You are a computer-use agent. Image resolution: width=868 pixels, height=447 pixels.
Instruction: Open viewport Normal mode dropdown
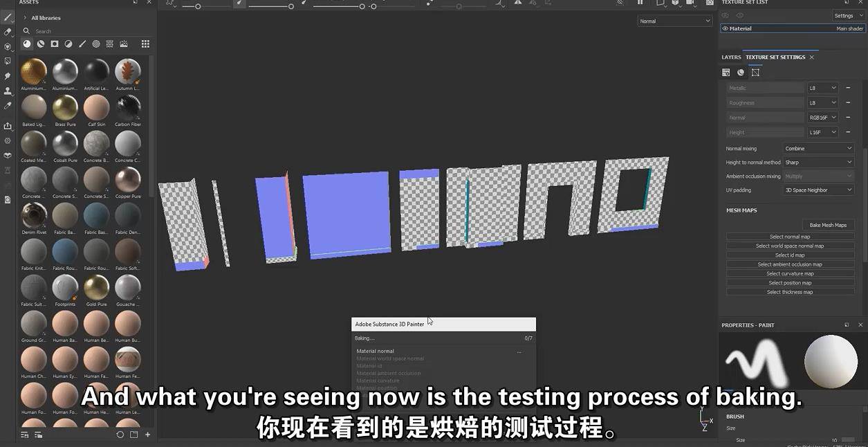pyautogui.click(x=674, y=21)
